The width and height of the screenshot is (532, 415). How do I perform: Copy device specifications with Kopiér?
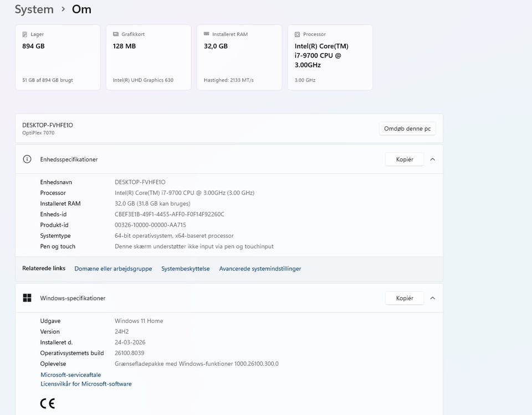[x=404, y=159]
